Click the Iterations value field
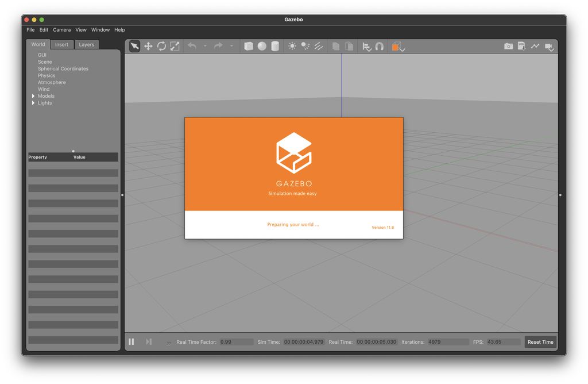Viewport: 588px width, 384px height. 448,342
